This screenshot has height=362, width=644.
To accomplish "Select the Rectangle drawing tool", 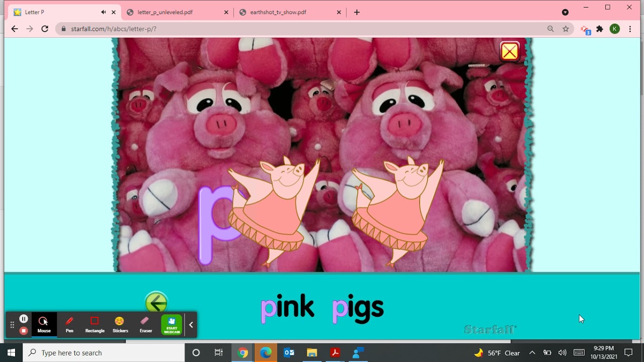I will pyautogui.click(x=95, y=325).
